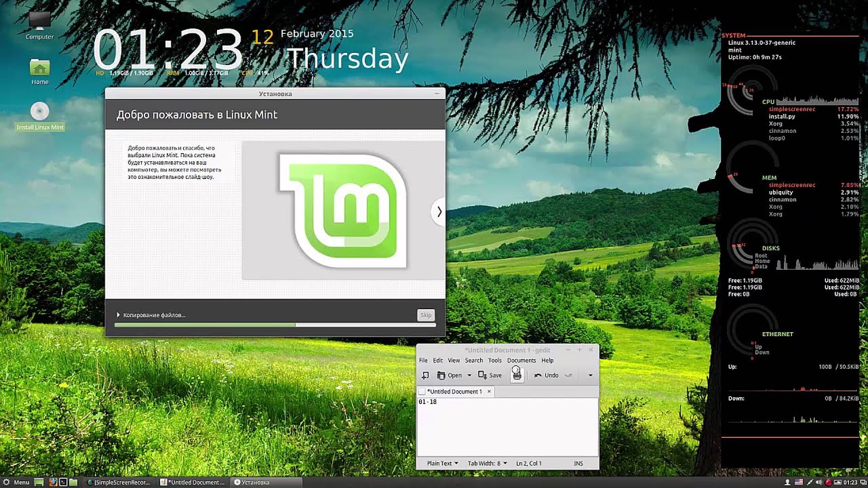Open the panel clock showing 01:23
This screenshot has width=868, height=488.
850,483
